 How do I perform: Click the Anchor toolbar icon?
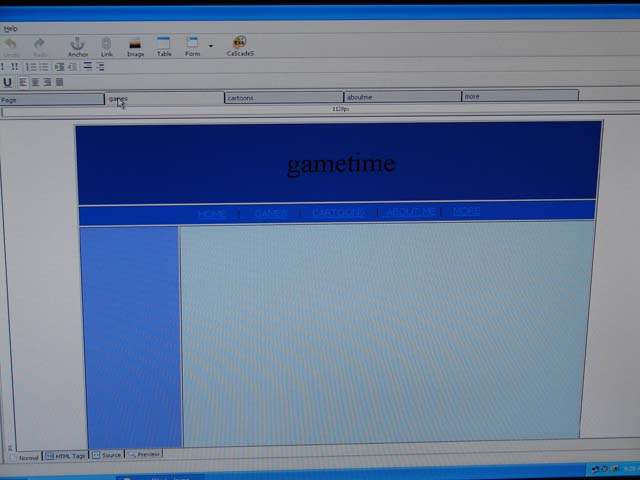click(77, 45)
